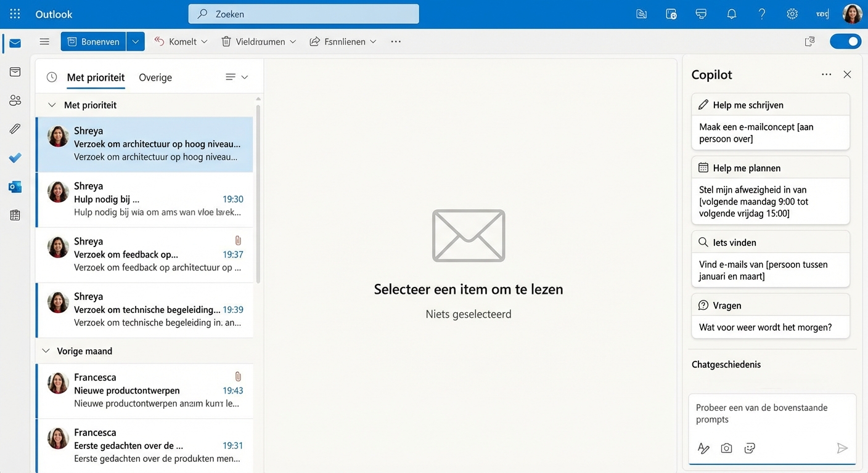Screen dimensions: 868x473
Task: Open the Copilot overflow menu with three dots
Action: (x=827, y=74)
